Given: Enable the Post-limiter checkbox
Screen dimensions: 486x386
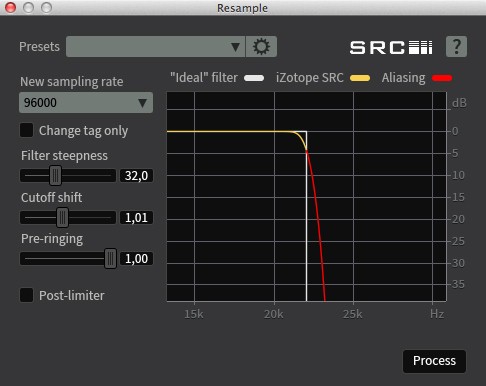Looking at the screenshot, I should coord(26,295).
